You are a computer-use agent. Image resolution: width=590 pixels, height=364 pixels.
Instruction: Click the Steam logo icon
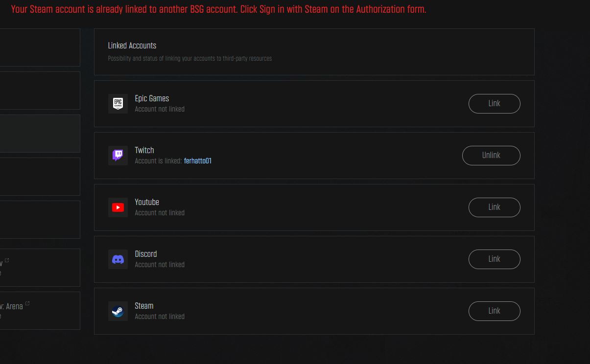118,311
